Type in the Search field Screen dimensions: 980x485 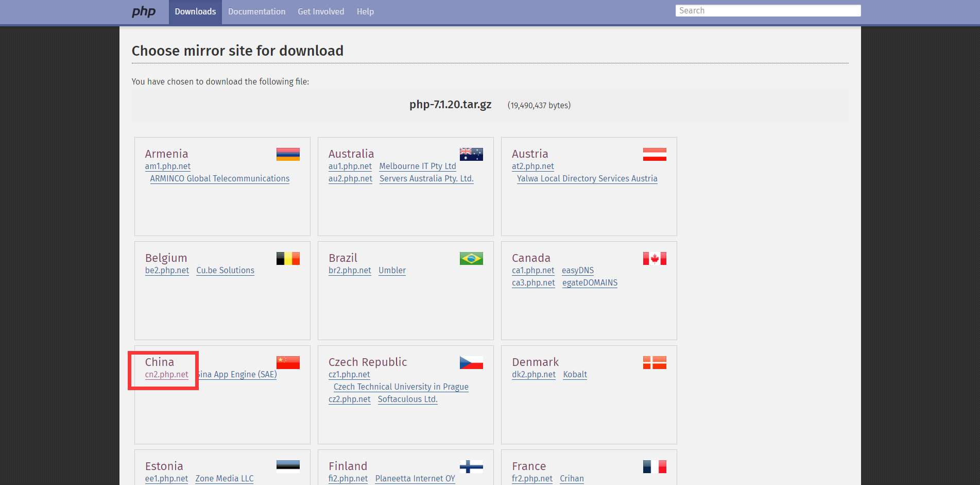pos(767,11)
